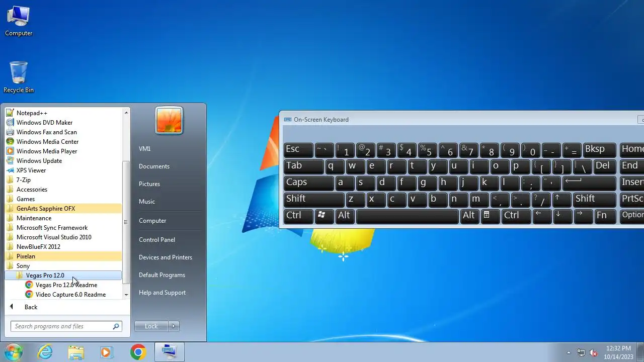Open Internet Explorer from taskbar
Viewport: 644px width, 362px height.
45,352
